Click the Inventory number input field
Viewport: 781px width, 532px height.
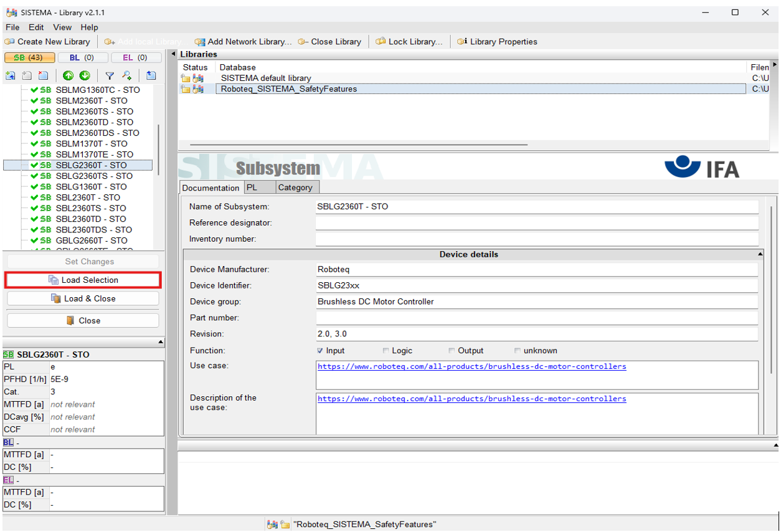(x=537, y=239)
